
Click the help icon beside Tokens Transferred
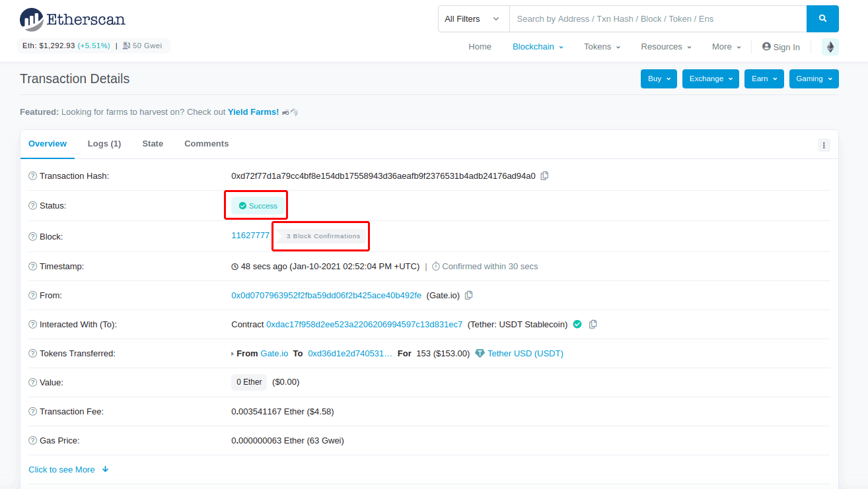[32, 353]
